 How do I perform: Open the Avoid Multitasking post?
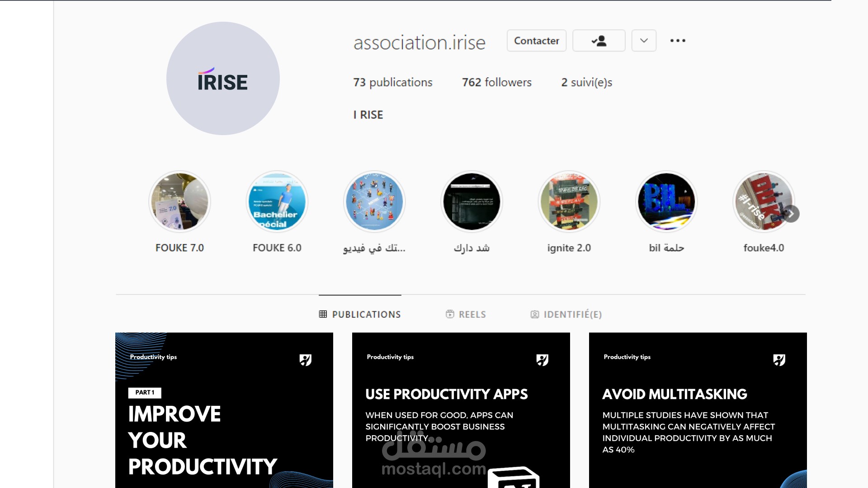[698, 410]
